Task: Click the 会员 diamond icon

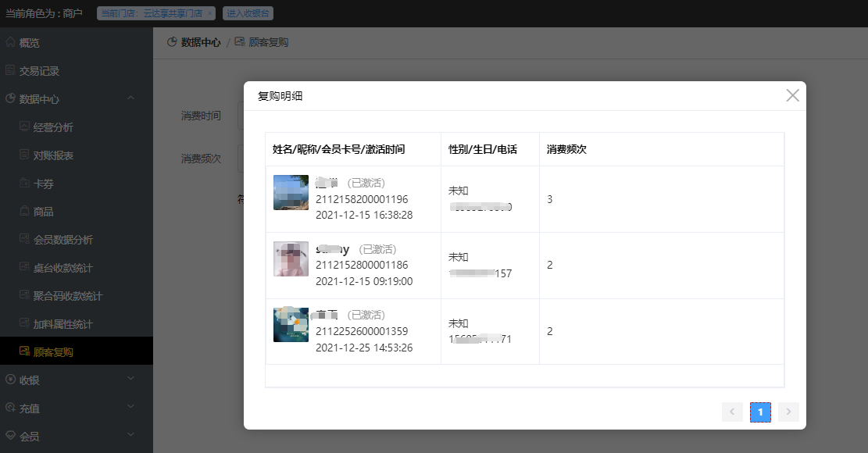Action: (10, 436)
